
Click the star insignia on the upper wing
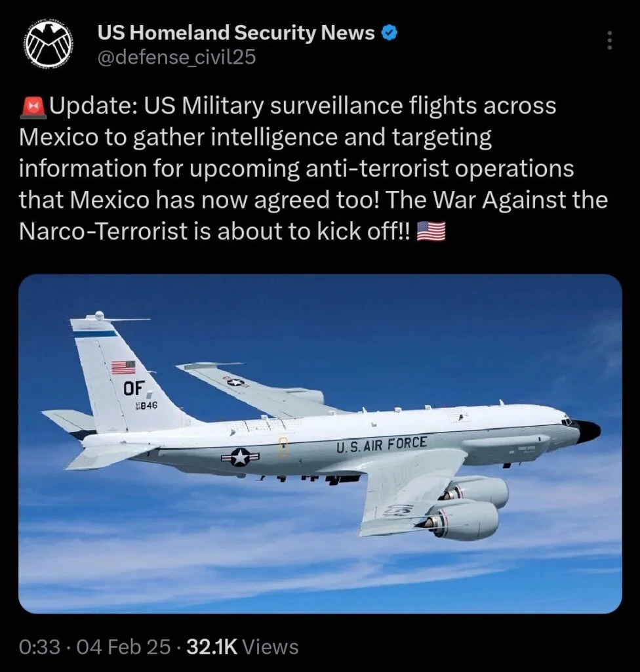pyautogui.click(x=235, y=381)
